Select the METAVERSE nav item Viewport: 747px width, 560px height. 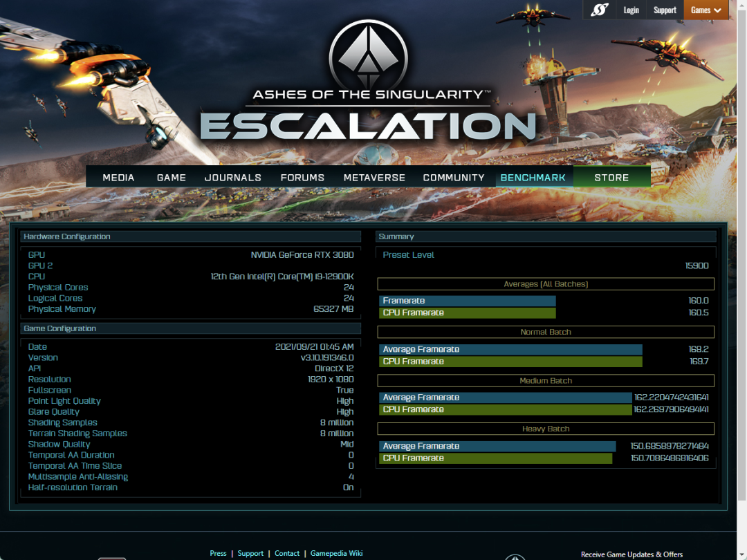click(374, 178)
